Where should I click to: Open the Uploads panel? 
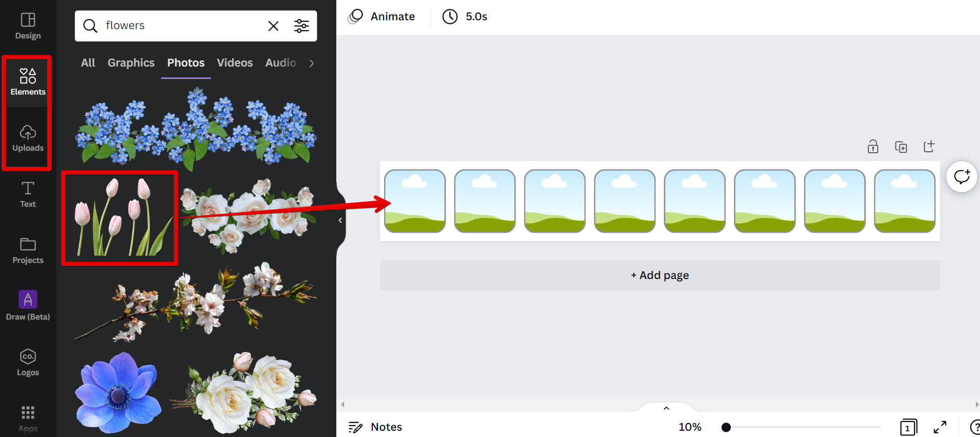coord(28,138)
